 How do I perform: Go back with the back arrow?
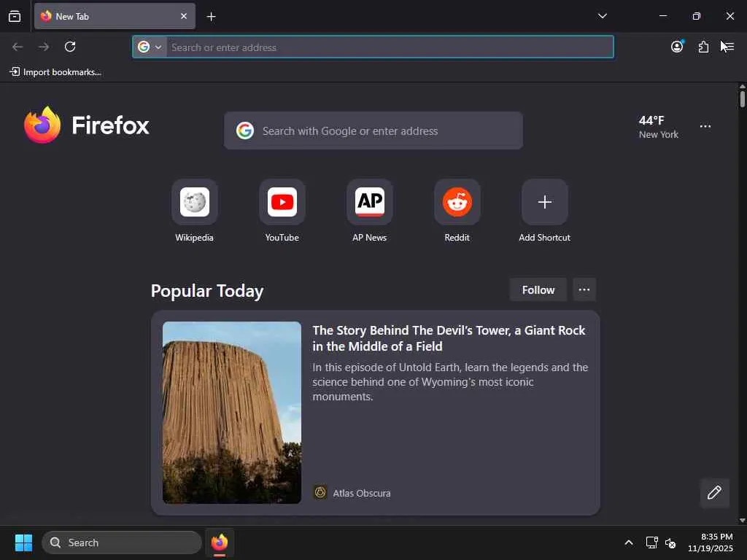[18, 47]
